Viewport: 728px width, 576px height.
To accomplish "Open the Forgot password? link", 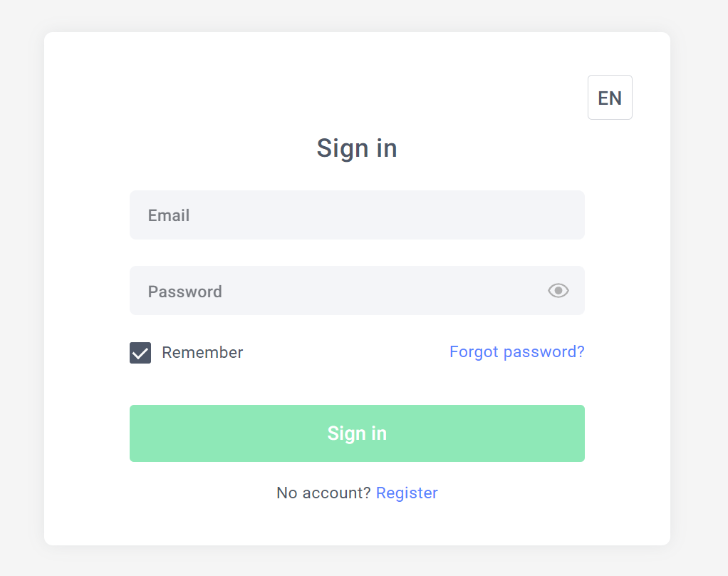I will (x=516, y=351).
